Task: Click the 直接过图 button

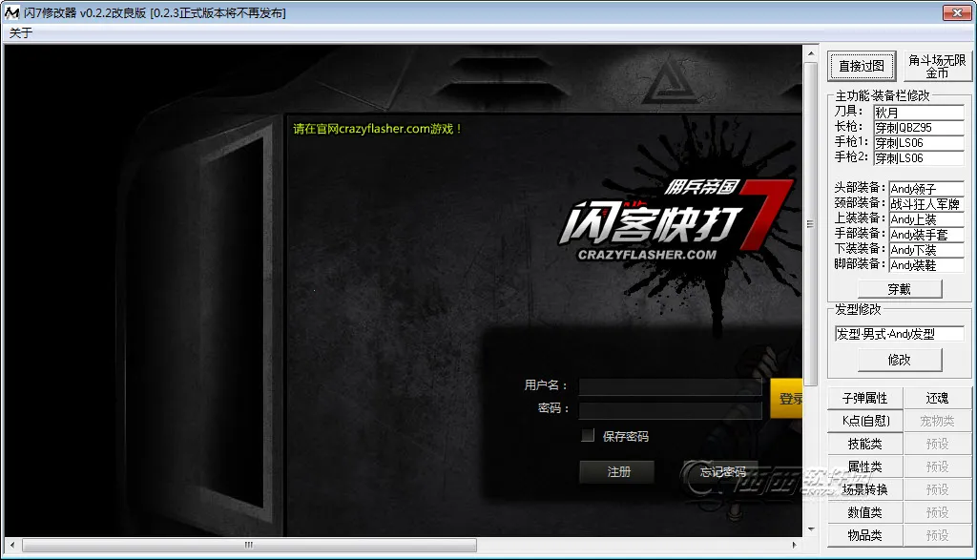Action: click(861, 67)
